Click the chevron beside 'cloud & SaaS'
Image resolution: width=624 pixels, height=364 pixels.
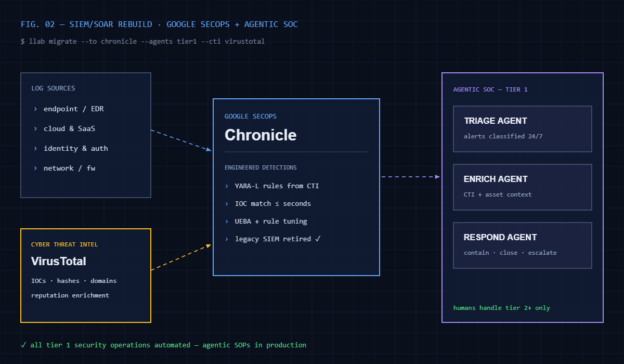[35, 128]
